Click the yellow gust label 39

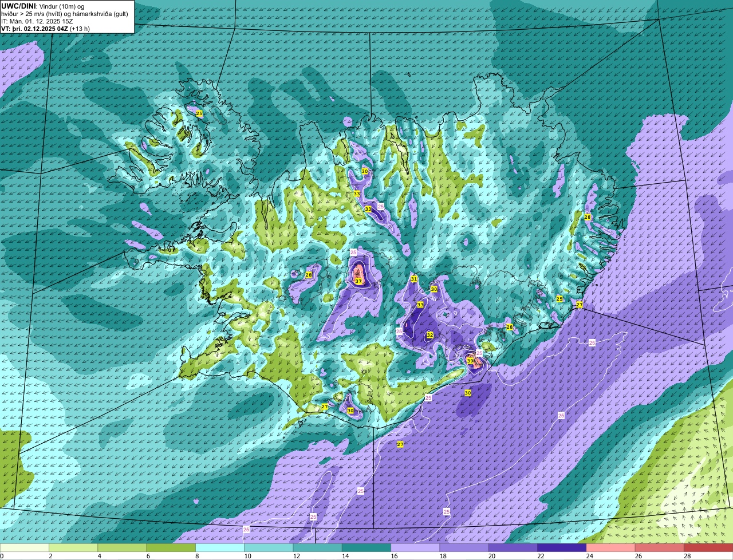point(470,361)
